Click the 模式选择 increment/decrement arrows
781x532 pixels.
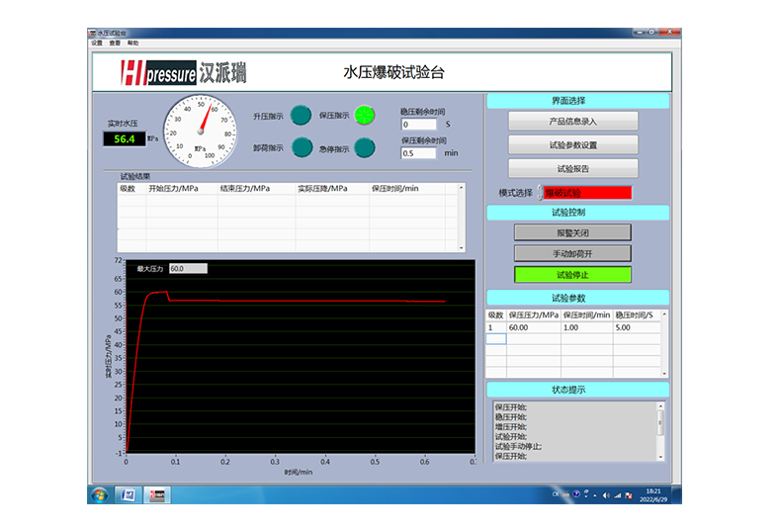point(540,193)
